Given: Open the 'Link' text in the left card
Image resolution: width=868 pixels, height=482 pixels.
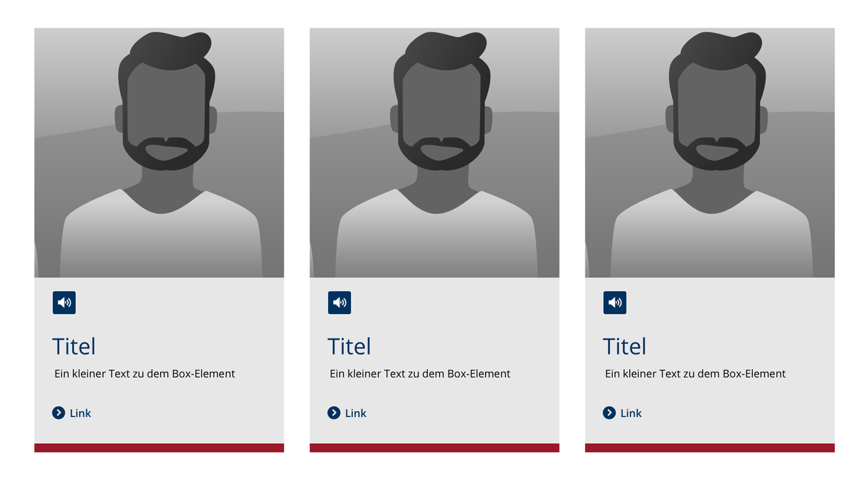Looking at the screenshot, I should coord(80,413).
